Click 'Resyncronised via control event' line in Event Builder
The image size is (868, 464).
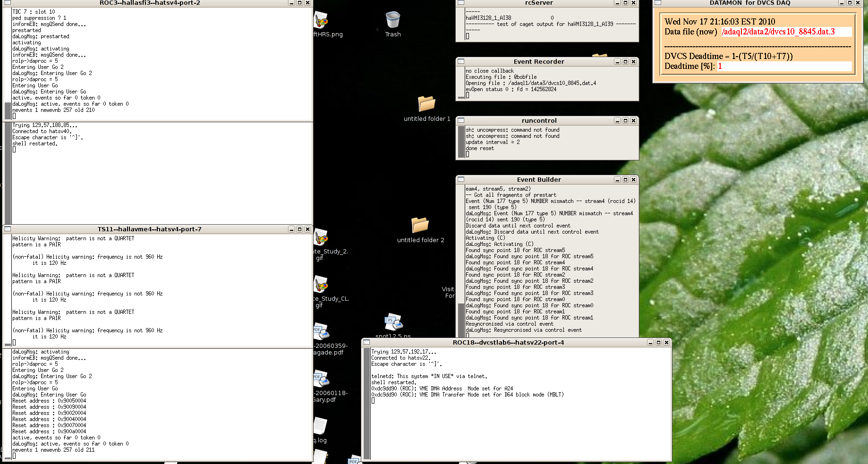click(x=510, y=324)
